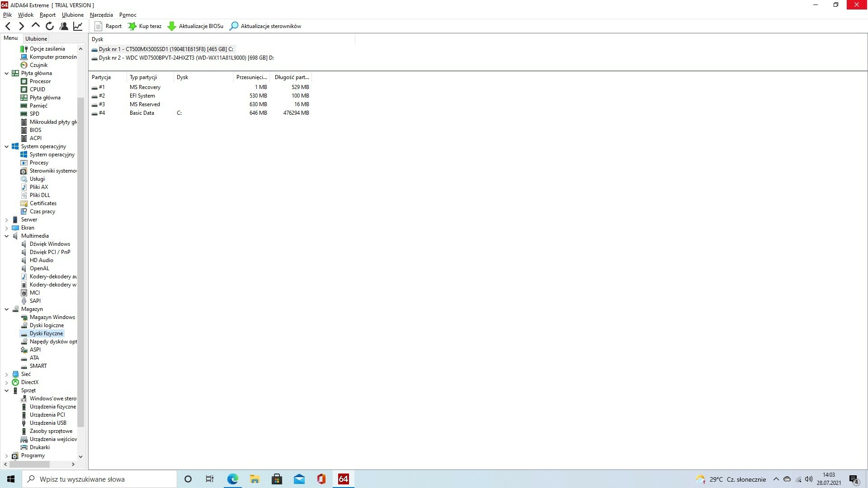The width and height of the screenshot is (868, 488).
Task: Click the Windows Start button
Action: tap(11, 479)
